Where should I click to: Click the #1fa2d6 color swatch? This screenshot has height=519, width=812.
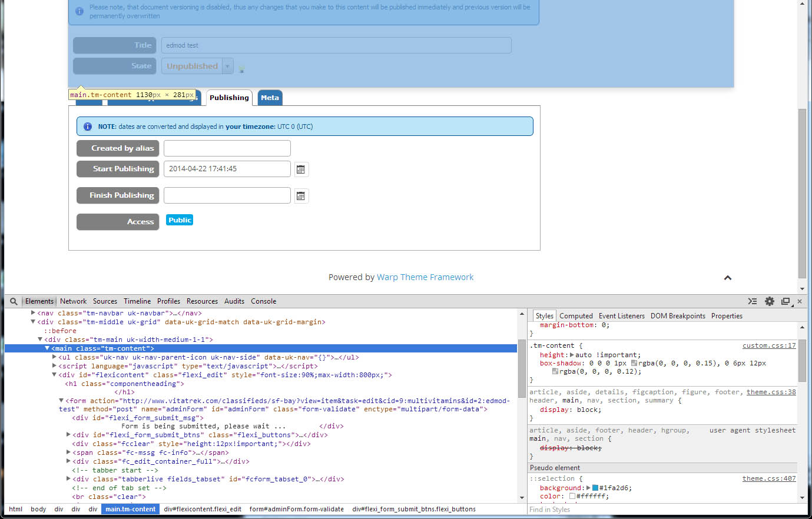coord(595,488)
